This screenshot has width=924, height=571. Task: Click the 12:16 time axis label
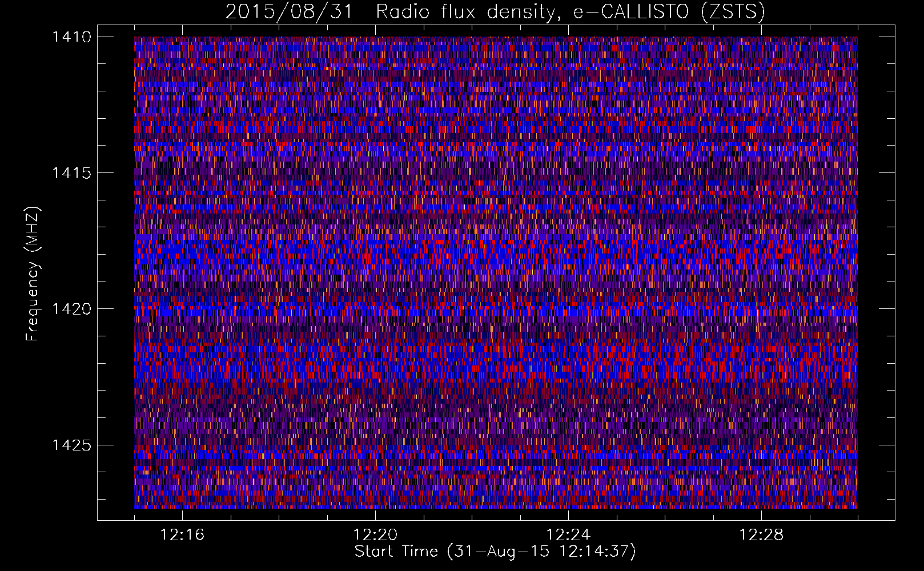point(182,535)
